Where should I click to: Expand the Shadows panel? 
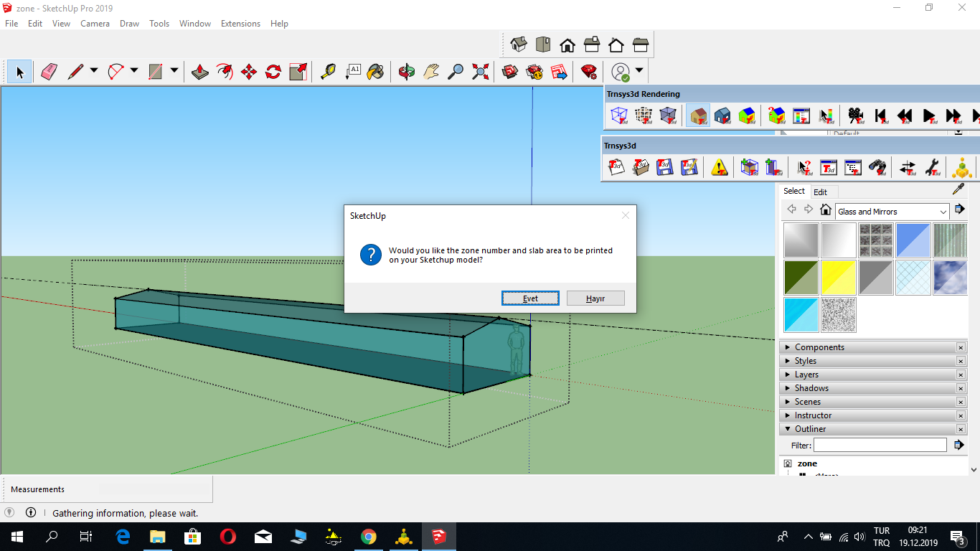872,388
